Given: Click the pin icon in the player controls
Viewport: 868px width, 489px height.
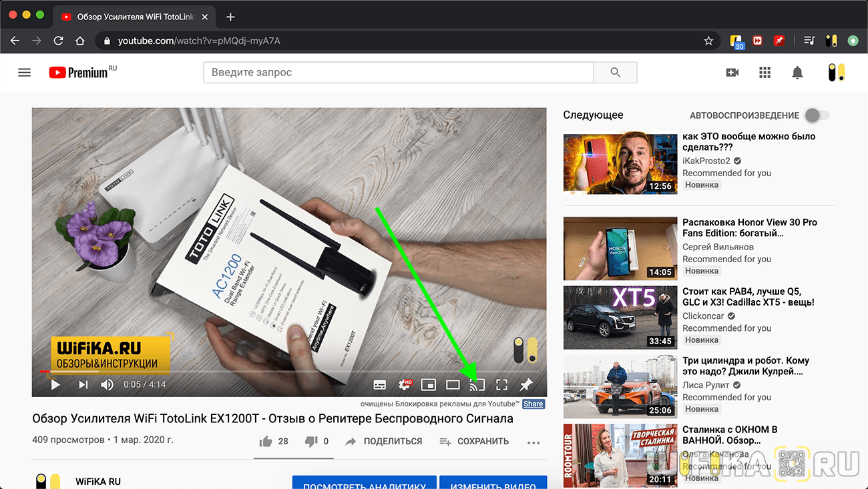Looking at the screenshot, I should [526, 385].
